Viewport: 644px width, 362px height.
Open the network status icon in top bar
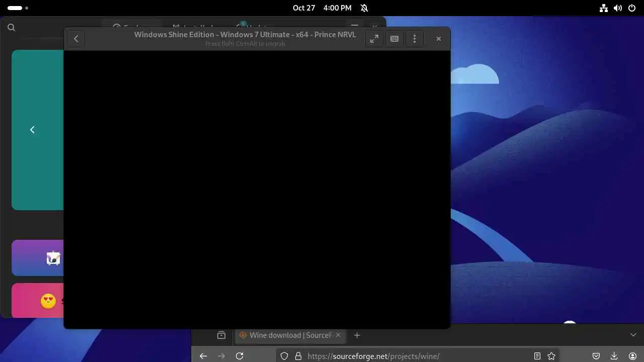(604, 8)
